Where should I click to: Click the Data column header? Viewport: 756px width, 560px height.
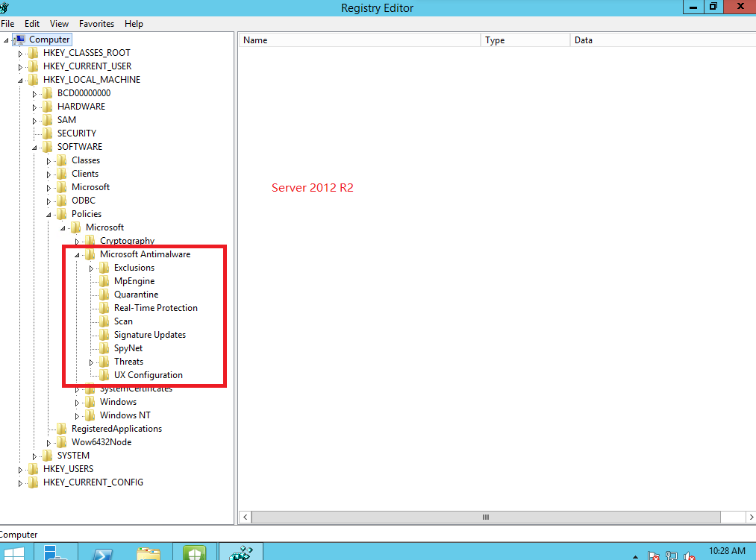pyautogui.click(x=663, y=40)
